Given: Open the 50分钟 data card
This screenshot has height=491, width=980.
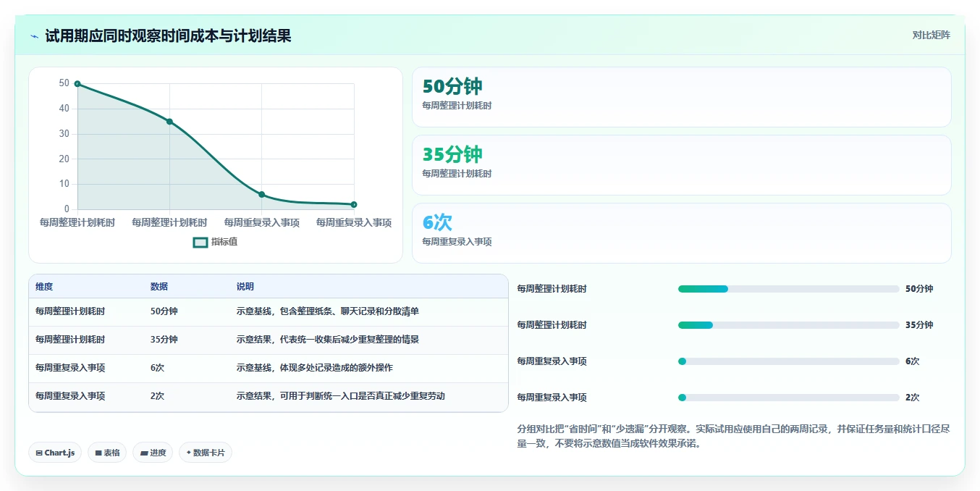Looking at the screenshot, I should coord(681,97).
